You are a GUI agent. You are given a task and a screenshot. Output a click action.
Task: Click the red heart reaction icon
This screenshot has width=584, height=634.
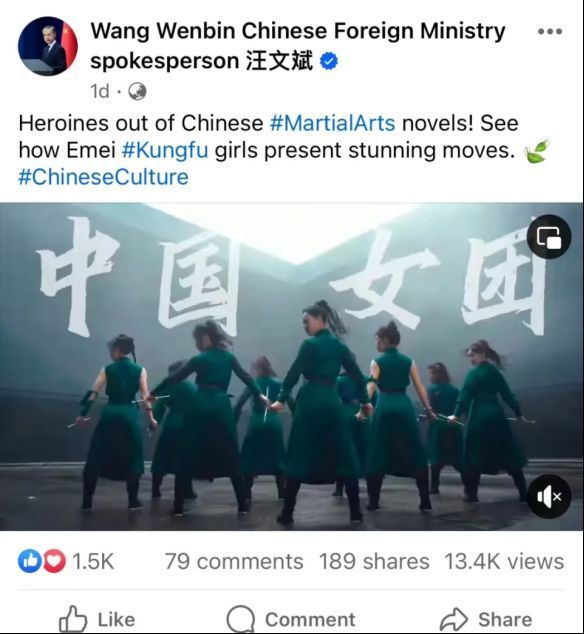click(x=54, y=561)
